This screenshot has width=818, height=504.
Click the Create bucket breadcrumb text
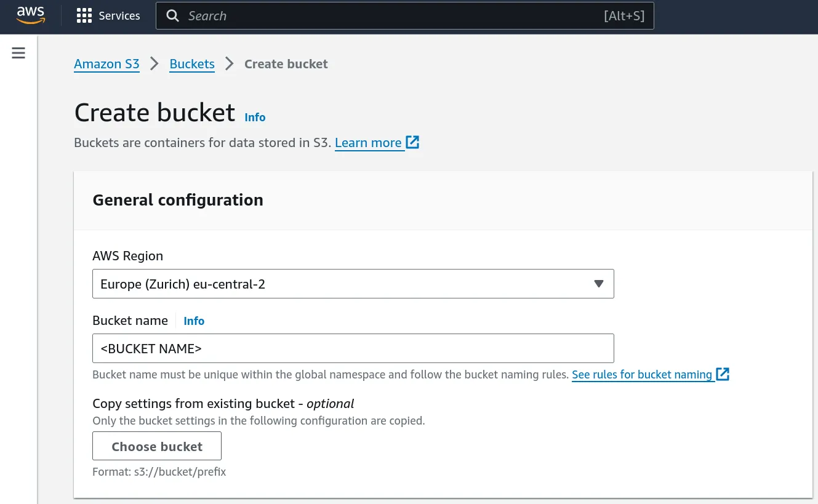click(x=286, y=64)
